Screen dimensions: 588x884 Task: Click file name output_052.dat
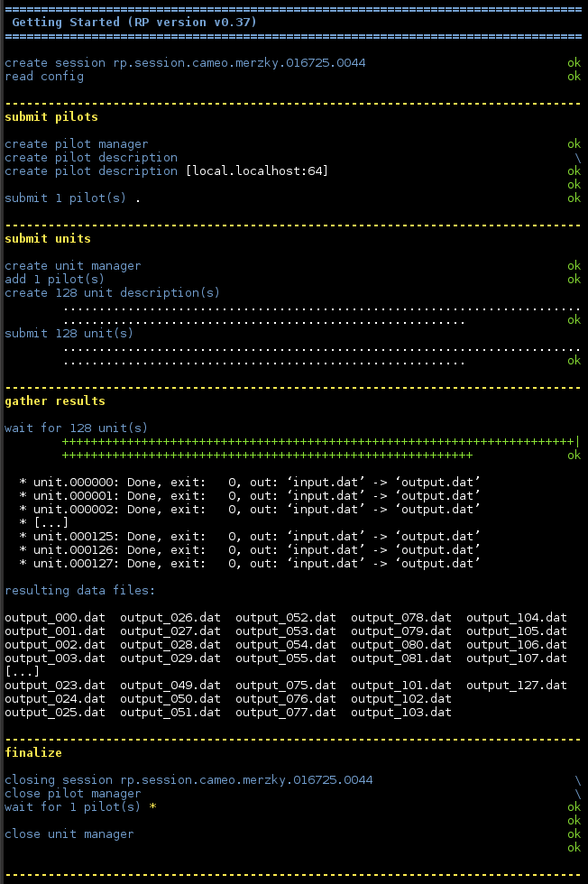pos(286,617)
